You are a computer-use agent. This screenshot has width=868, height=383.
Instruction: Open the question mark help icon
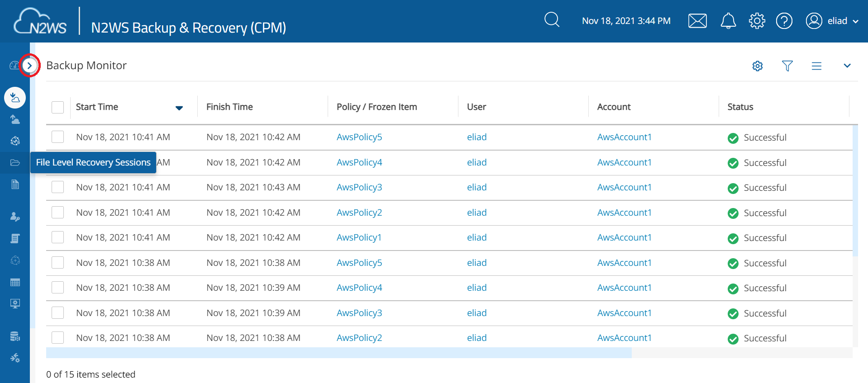click(x=784, y=21)
